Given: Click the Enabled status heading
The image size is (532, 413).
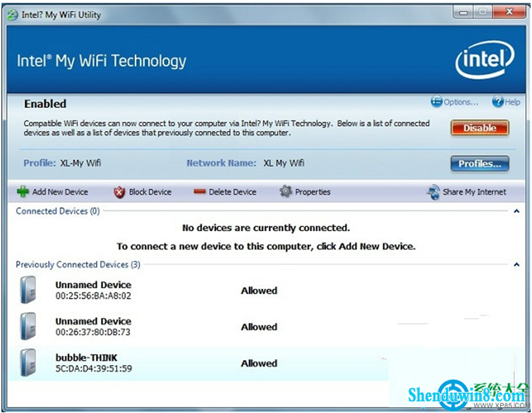Looking at the screenshot, I should [x=45, y=104].
